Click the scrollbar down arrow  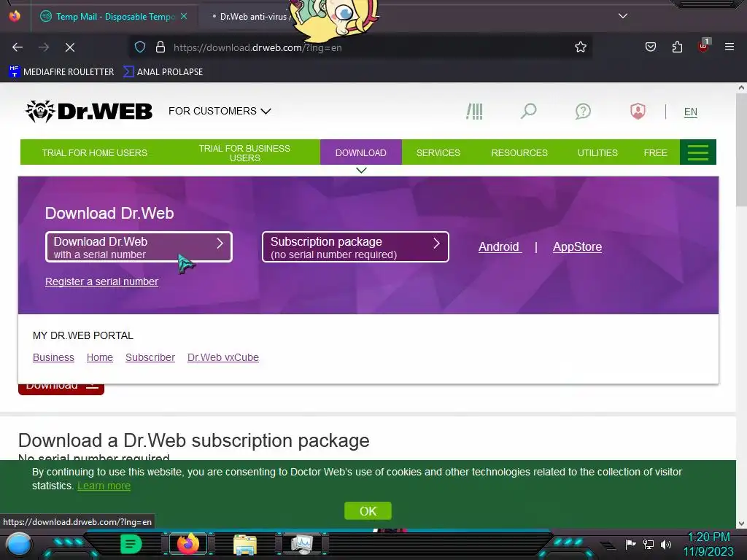[x=741, y=524]
